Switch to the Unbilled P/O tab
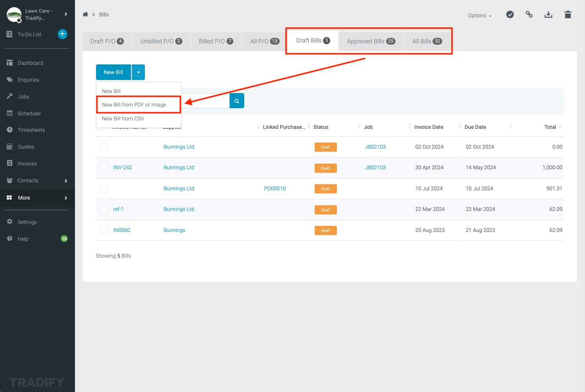The width and height of the screenshot is (585, 392). point(161,41)
